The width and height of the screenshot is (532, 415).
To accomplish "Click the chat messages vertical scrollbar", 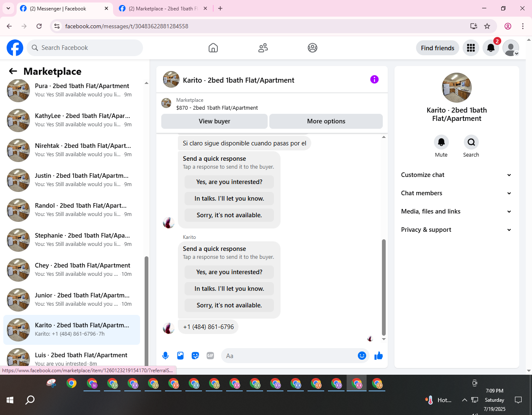I will (x=384, y=287).
